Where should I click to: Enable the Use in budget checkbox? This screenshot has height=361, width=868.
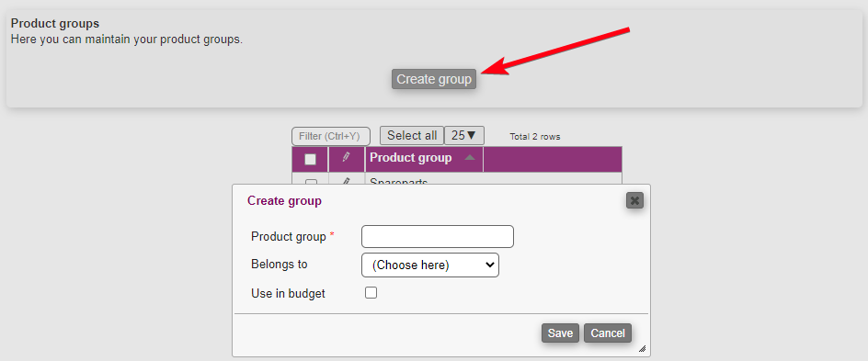(371, 293)
